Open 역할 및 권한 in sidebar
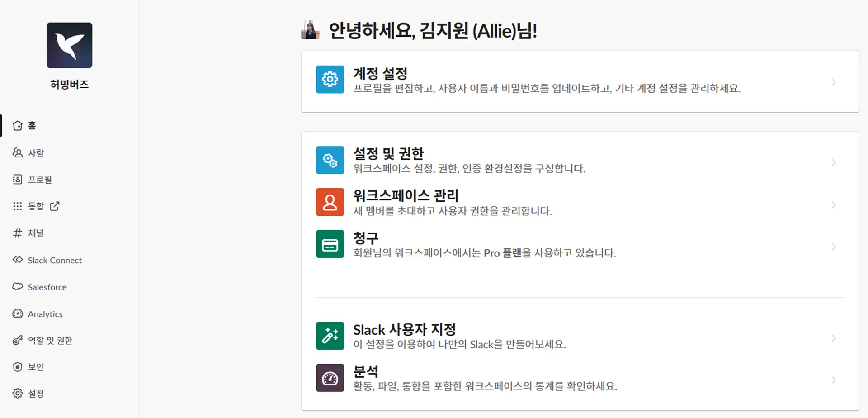 click(x=50, y=341)
